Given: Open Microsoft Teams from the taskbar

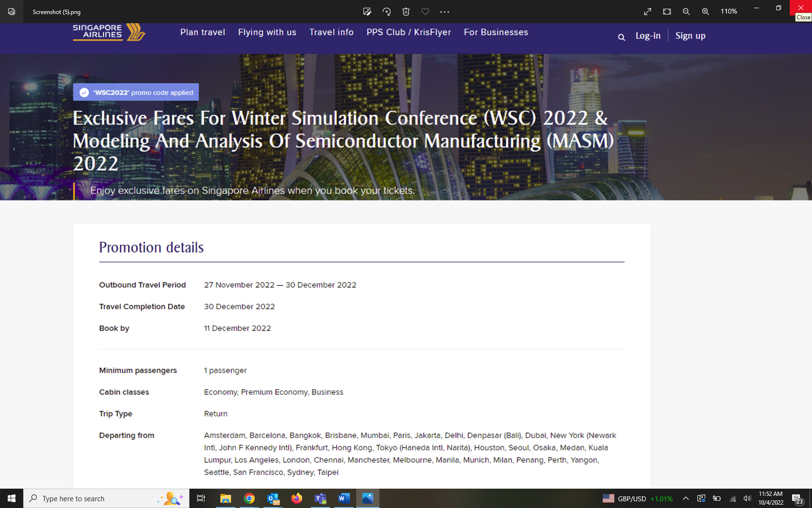Looking at the screenshot, I should pyautogui.click(x=320, y=498).
